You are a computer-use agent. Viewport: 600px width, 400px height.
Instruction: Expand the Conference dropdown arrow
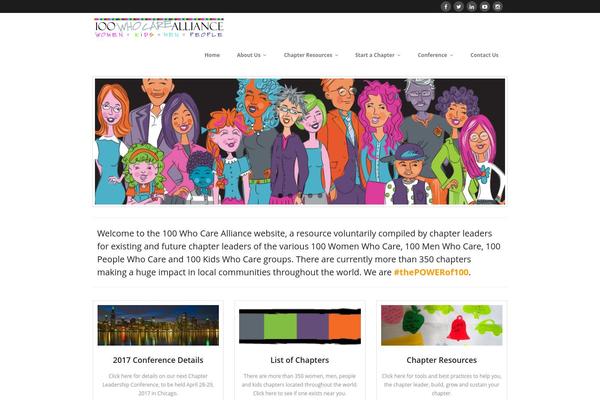pyautogui.click(x=451, y=56)
